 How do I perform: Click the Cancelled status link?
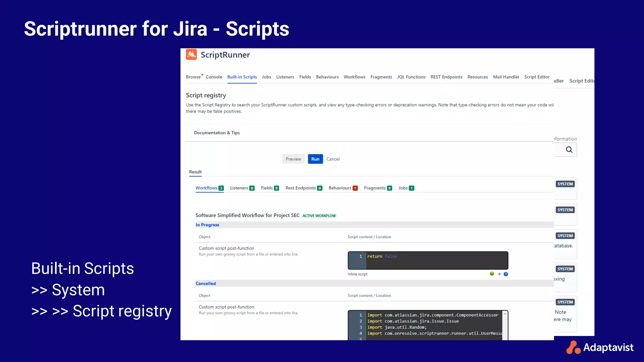pyautogui.click(x=206, y=283)
